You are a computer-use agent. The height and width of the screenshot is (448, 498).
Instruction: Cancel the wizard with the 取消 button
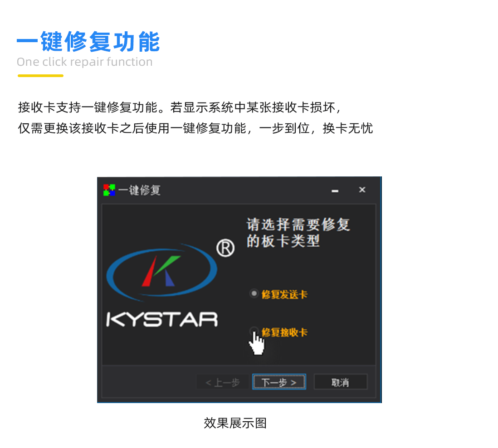click(341, 382)
